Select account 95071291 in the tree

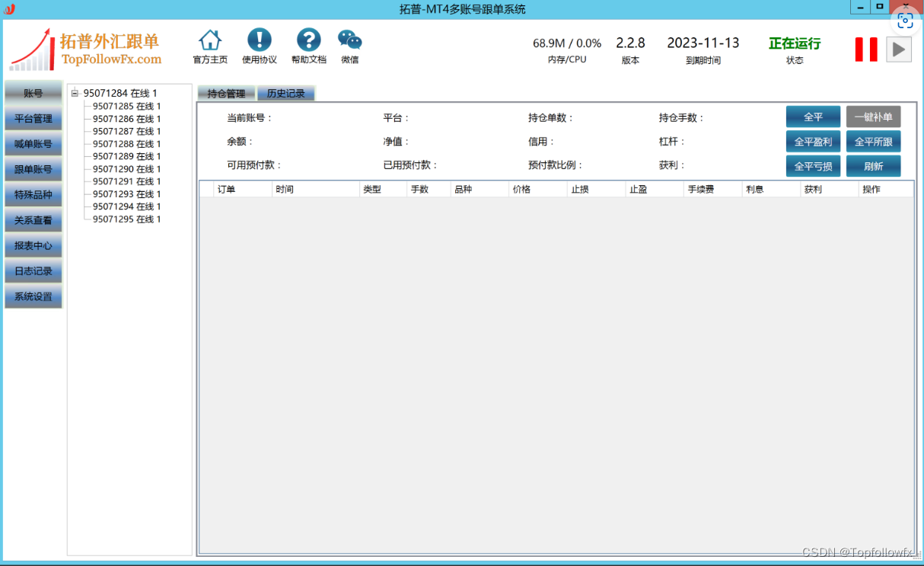click(127, 181)
